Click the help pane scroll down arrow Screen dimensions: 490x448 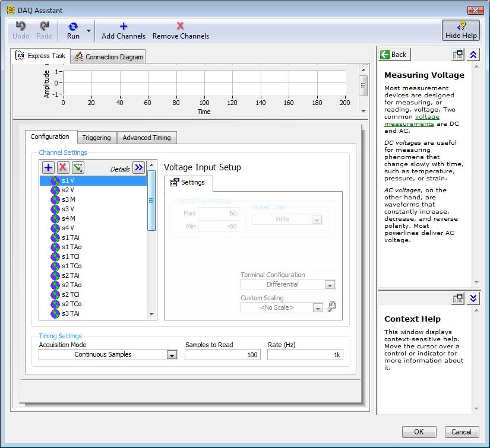point(476,282)
